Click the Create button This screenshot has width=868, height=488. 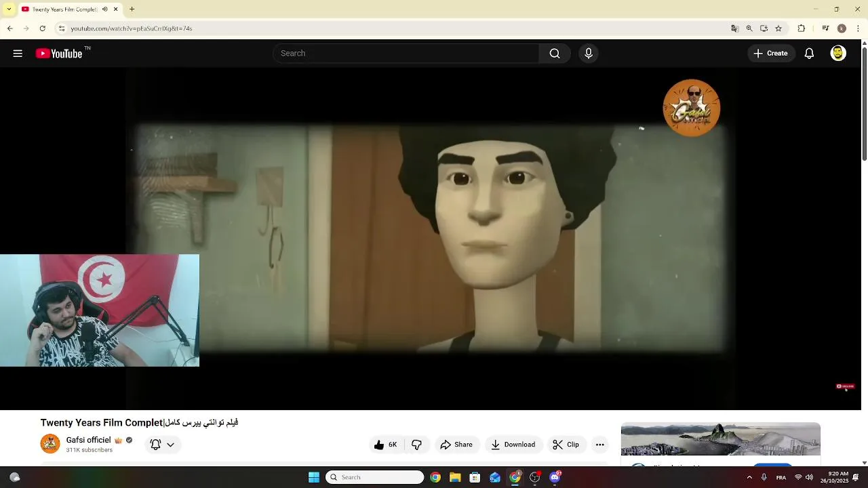tap(770, 54)
